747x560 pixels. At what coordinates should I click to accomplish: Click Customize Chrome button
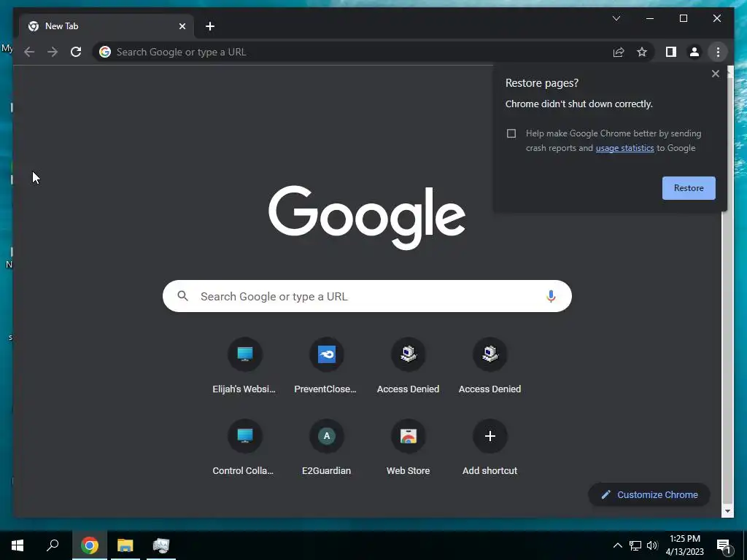(649, 495)
